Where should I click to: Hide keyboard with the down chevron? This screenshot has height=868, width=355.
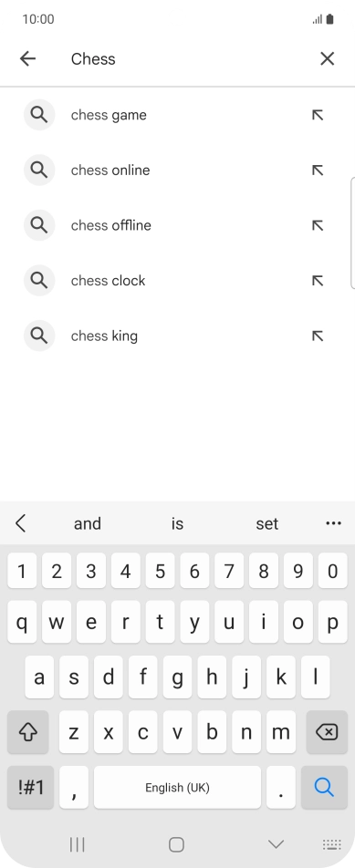pos(276,844)
